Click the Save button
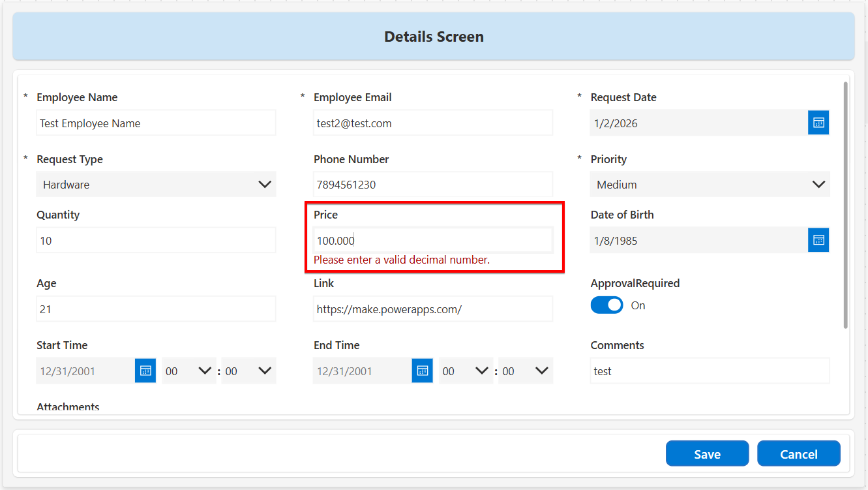Image resolution: width=868 pixels, height=490 pixels. coord(707,454)
